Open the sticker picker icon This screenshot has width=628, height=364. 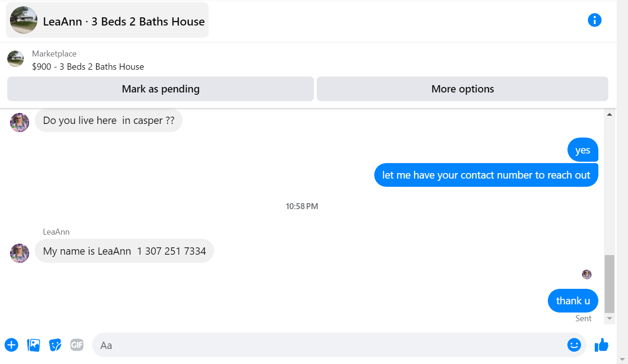tap(55, 345)
